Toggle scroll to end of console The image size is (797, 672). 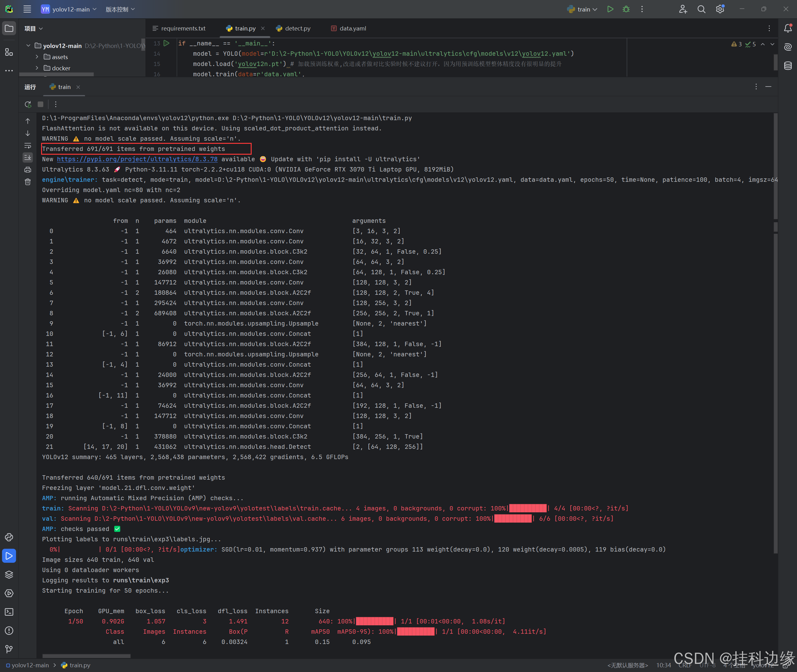pos(28,157)
